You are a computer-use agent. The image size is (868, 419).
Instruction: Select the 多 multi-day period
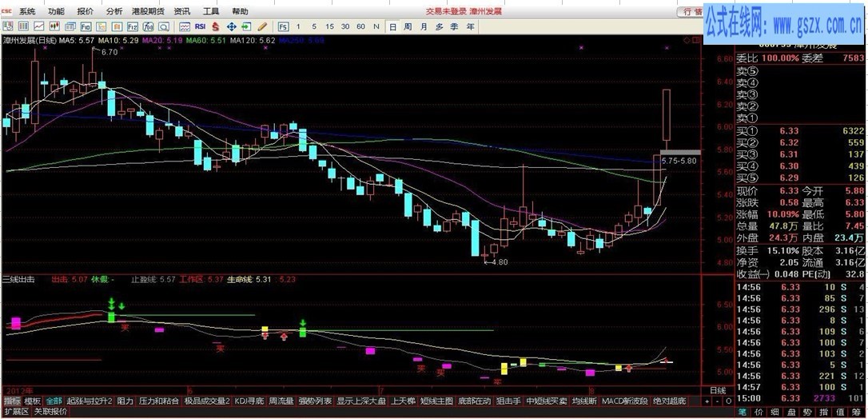click(x=439, y=26)
